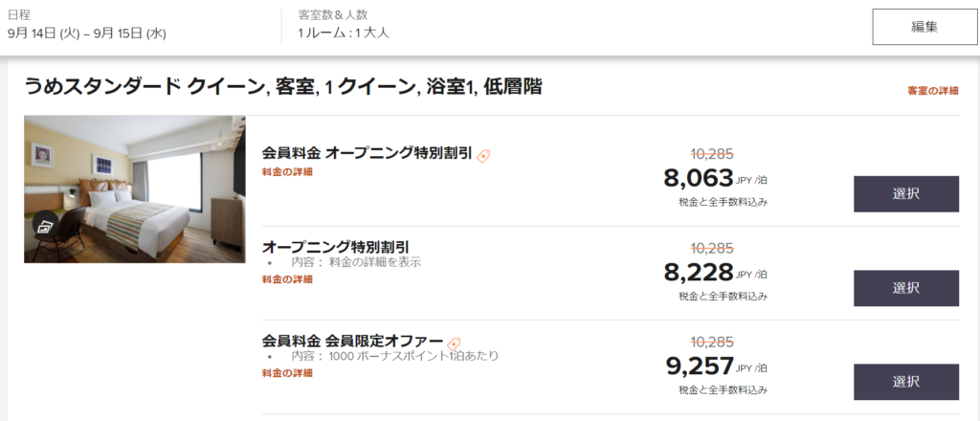980x421 pixels.
Task: Click tag icon beside 会員料金 オープニング特別割引
Action: pyautogui.click(x=483, y=155)
